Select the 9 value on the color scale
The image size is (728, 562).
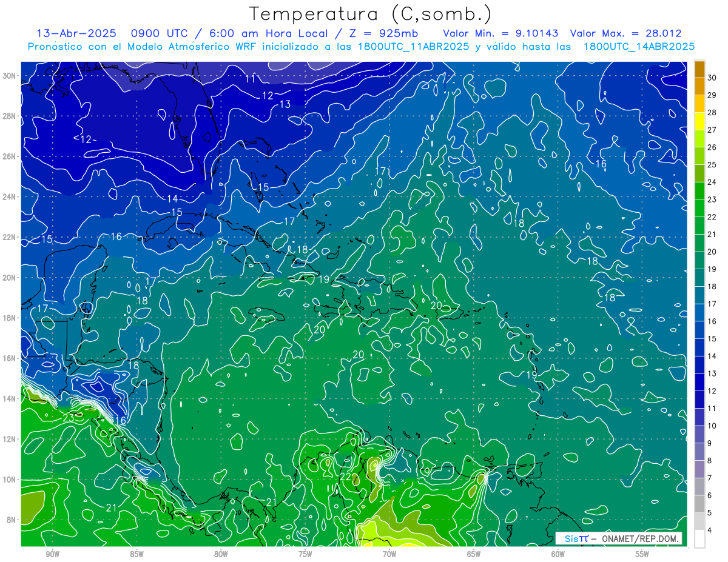click(710, 443)
